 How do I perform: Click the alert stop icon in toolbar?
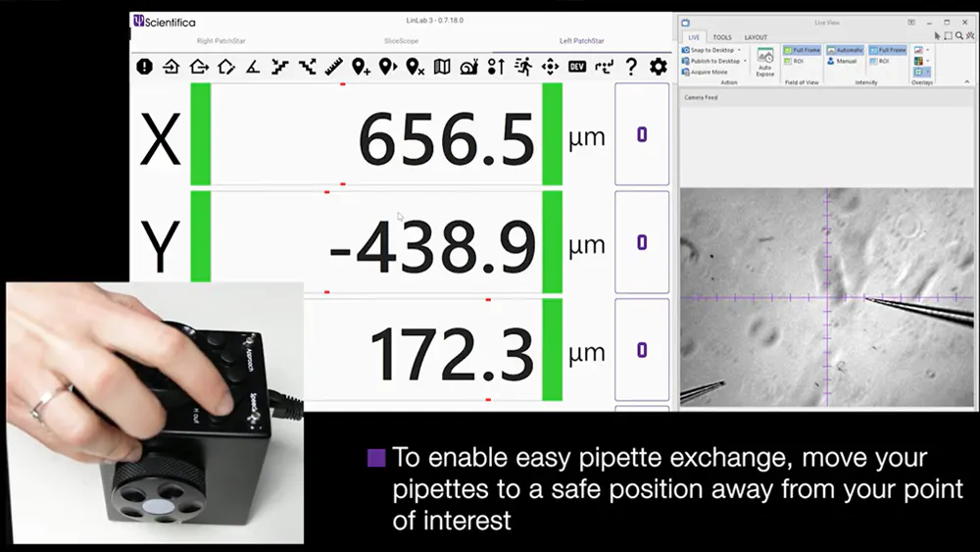[145, 67]
